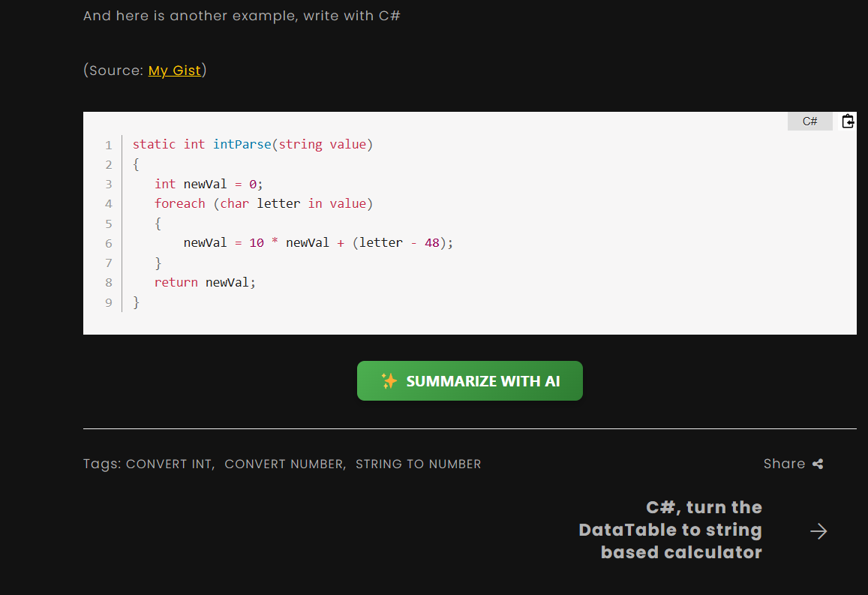Click the Share network icon
Screen dimensions: 868x595
(817, 464)
